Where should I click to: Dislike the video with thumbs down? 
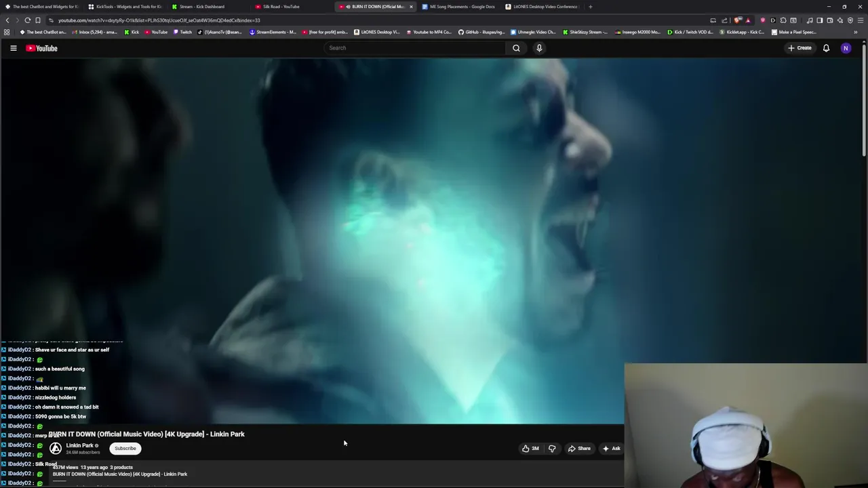click(552, 448)
